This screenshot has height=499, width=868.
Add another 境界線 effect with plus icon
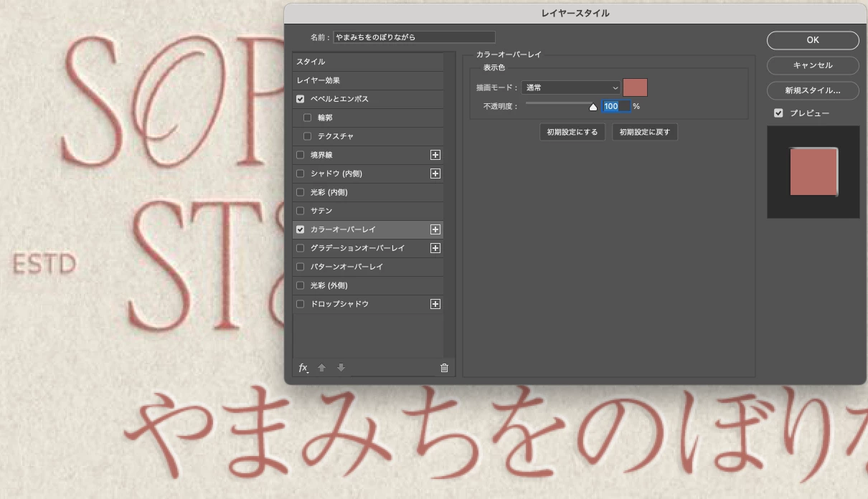pyautogui.click(x=435, y=155)
